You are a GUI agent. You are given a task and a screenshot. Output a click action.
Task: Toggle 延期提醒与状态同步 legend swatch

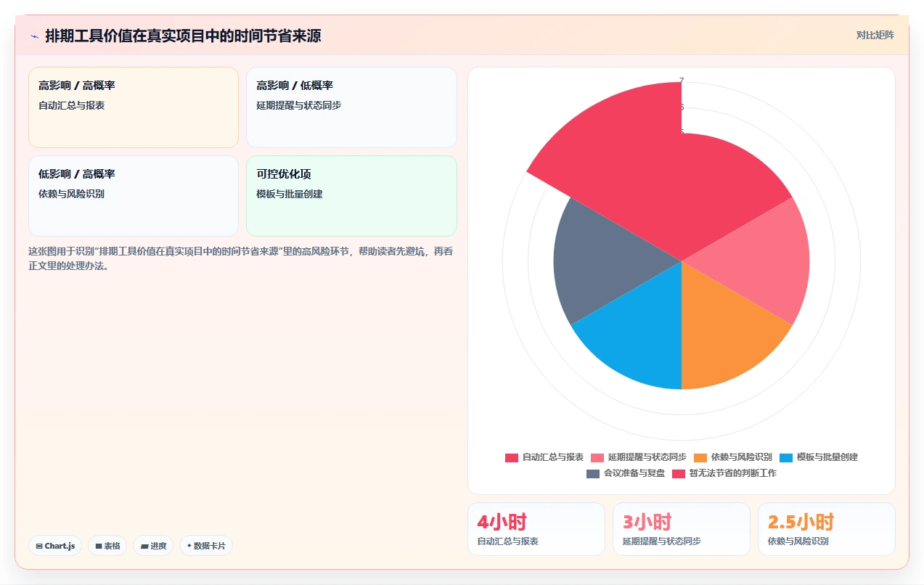pyautogui.click(x=597, y=457)
